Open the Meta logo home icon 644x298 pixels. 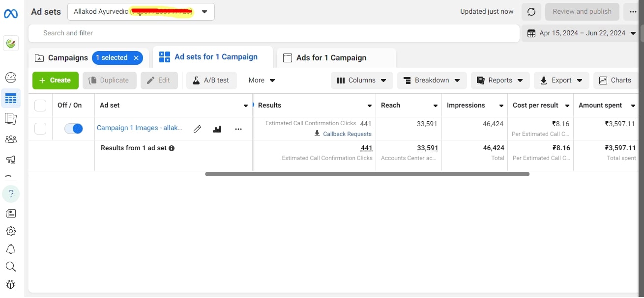pos(11,14)
